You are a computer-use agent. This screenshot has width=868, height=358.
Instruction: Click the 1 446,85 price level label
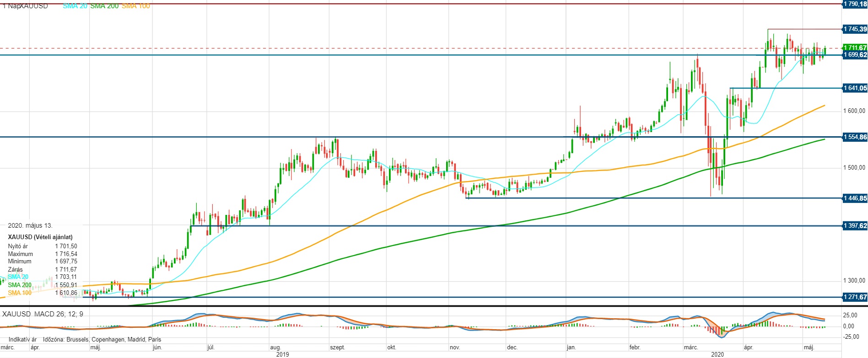855,198
